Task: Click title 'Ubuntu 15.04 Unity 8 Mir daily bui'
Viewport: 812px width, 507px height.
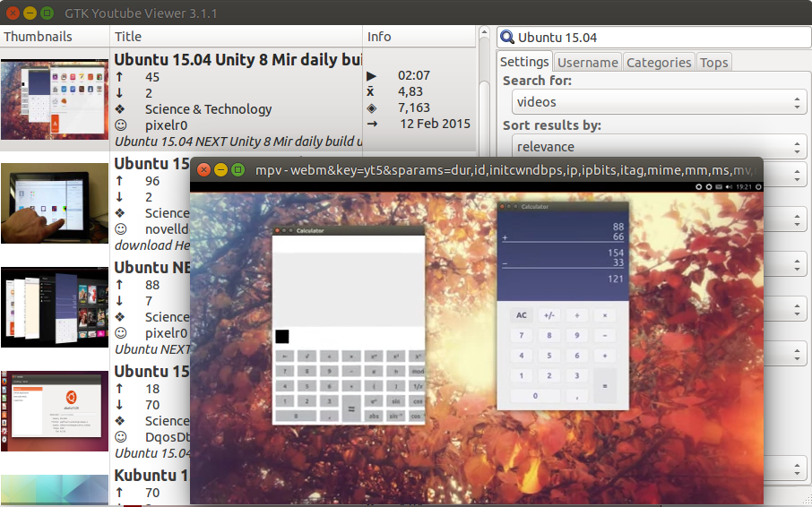Action: pos(238,59)
